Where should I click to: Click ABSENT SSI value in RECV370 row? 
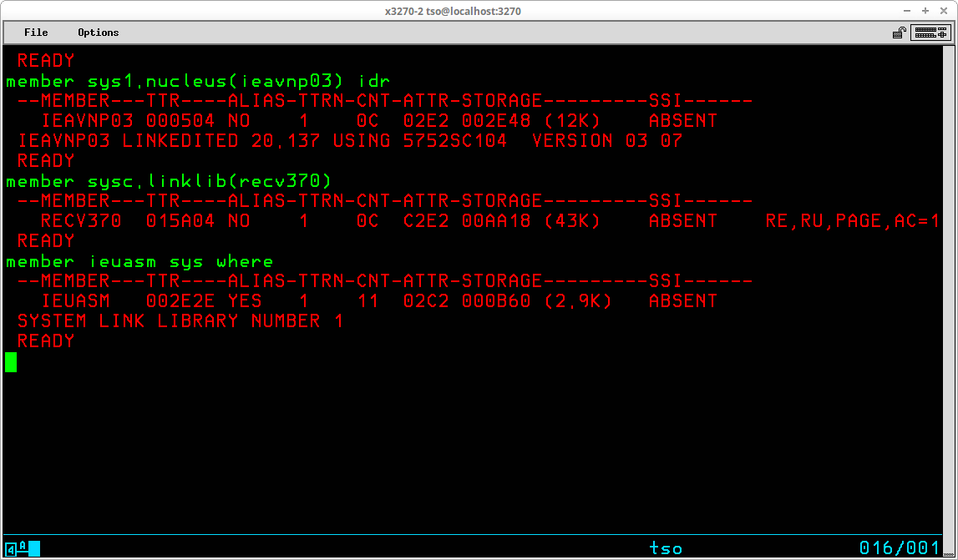[683, 221]
